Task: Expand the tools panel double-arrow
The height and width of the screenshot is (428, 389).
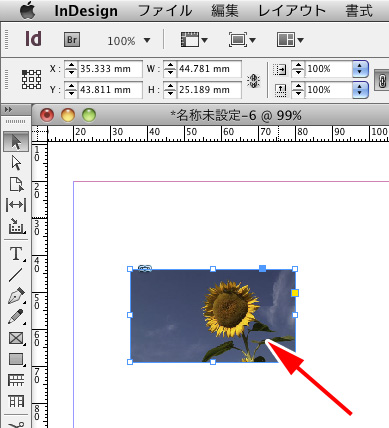Action: [8, 110]
